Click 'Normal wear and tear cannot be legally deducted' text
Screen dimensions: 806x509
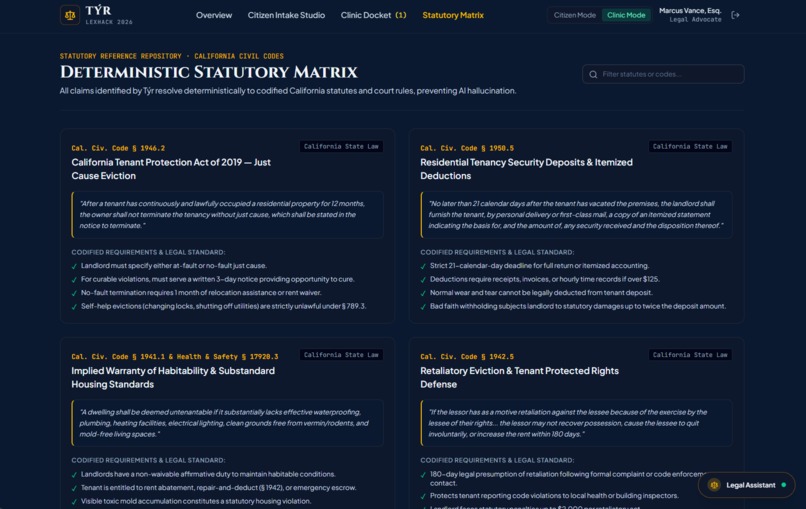coord(541,293)
